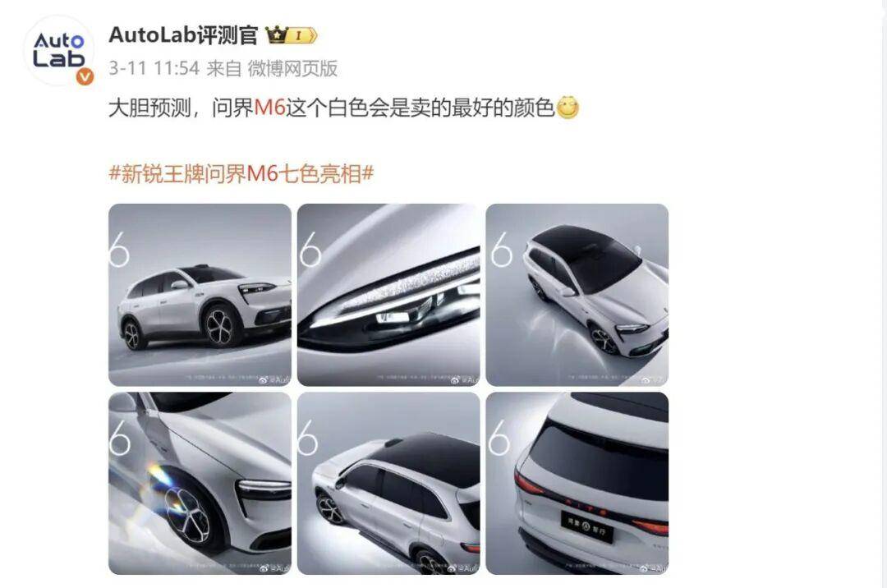
Task: Click Weibo watermark on first photo
Action: click(274, 380)
